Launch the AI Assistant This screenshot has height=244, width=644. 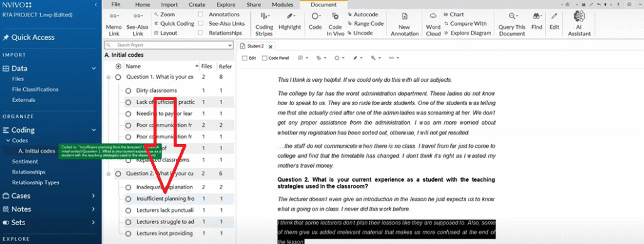[579, 23]
